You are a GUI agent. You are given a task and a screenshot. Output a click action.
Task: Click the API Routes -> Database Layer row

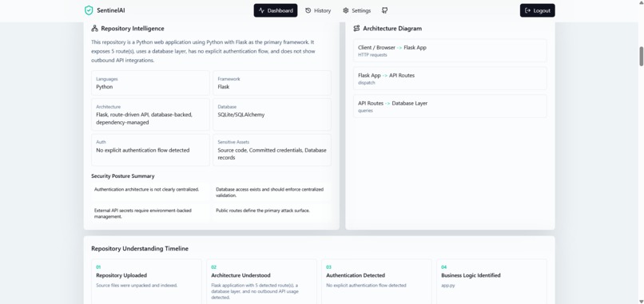click(x=450, y=106)
